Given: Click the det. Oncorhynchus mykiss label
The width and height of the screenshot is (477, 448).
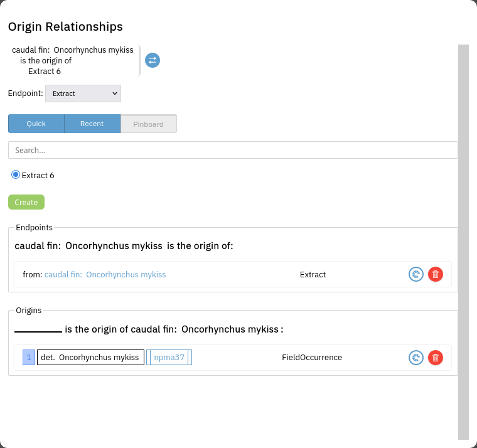Looking at the screenshot, I should tap(90, 358).
